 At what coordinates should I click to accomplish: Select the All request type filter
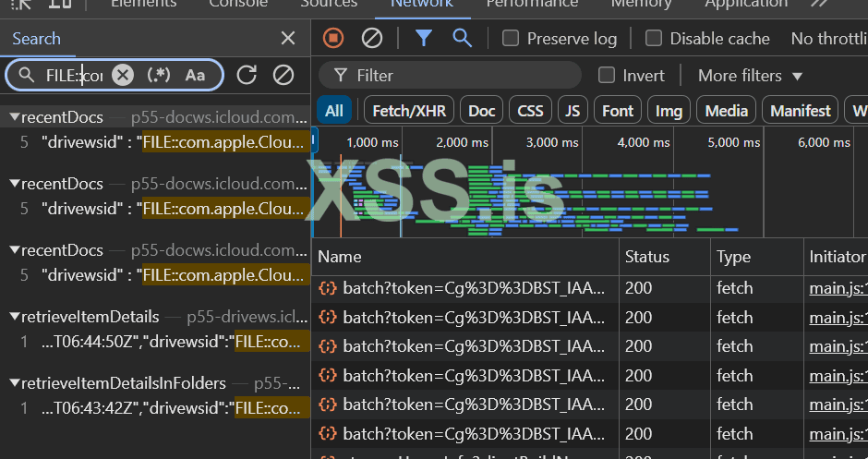(333, 111)
